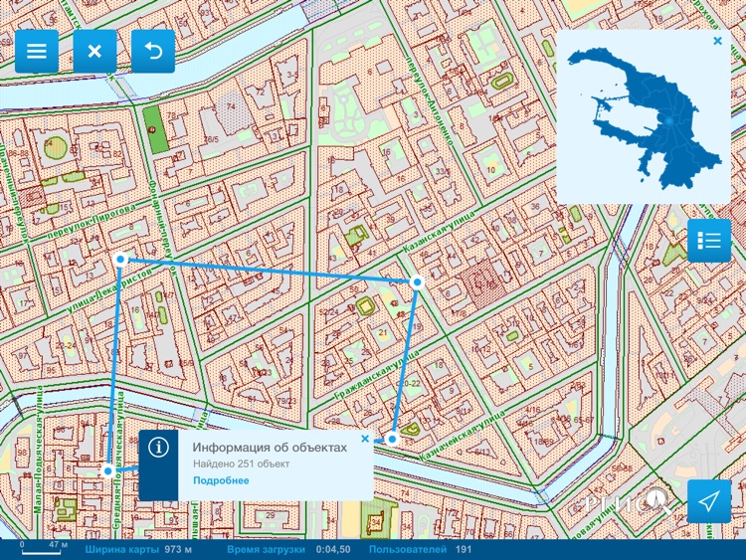Click the blue city overview map thumbnail
Image resolution: width=746 pixels, height=560 pixels.
(653, 117)
